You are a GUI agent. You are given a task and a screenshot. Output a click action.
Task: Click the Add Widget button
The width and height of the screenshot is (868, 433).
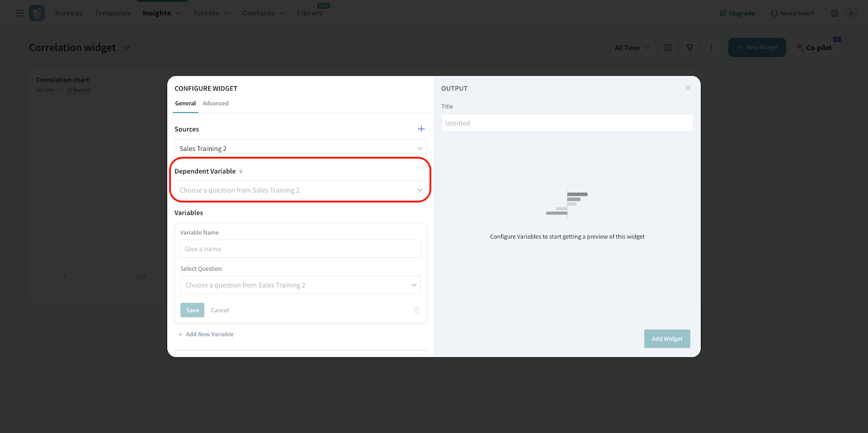click(x=667, y=339)
